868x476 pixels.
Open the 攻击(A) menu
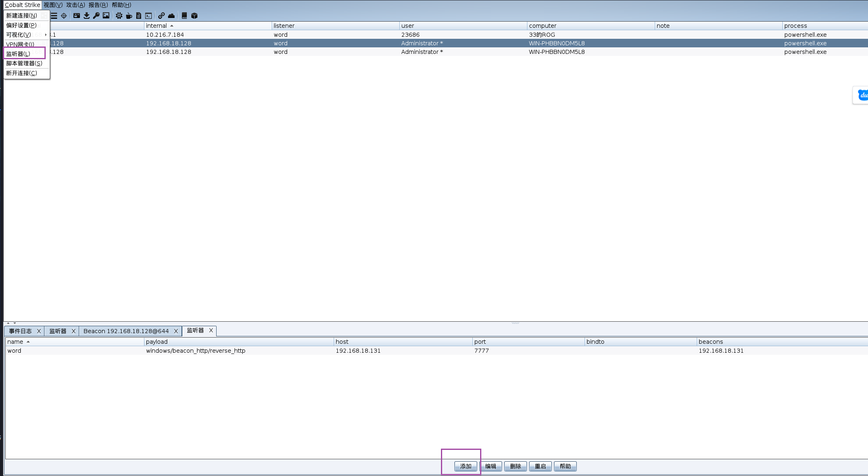pos(75,5)
